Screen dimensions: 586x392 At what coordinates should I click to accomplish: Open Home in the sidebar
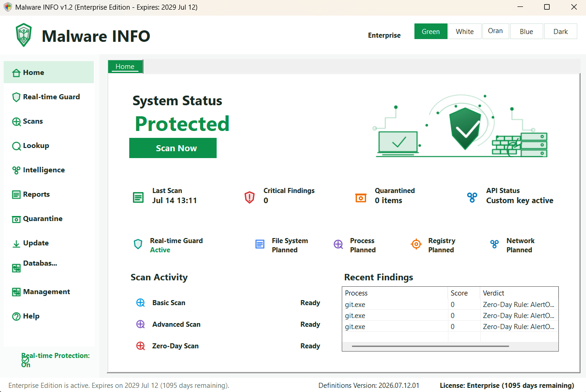click(x=49, y=73)
